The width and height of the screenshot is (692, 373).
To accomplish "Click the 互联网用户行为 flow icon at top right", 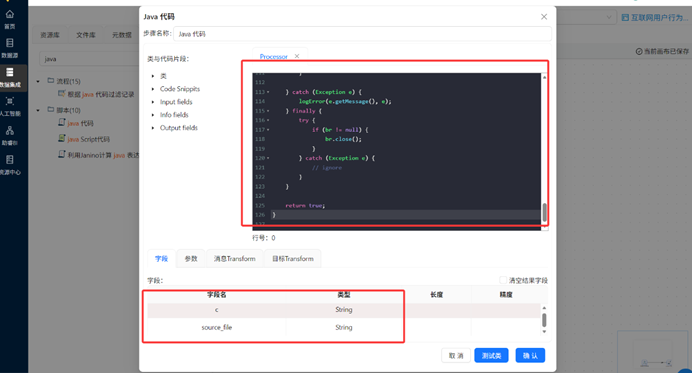I will pyautogui.click(x=625, y=18).
